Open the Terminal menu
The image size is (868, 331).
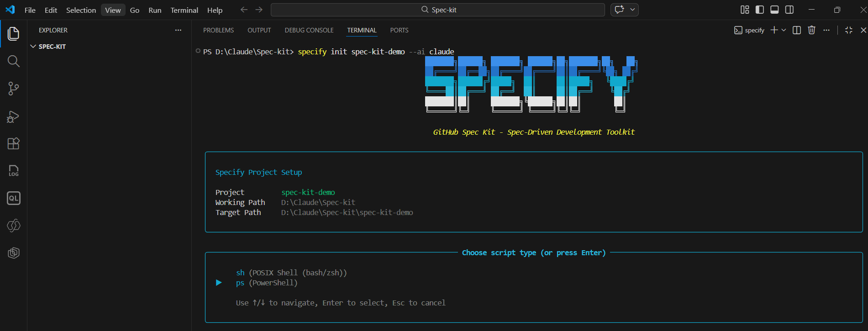coord(184,10)
